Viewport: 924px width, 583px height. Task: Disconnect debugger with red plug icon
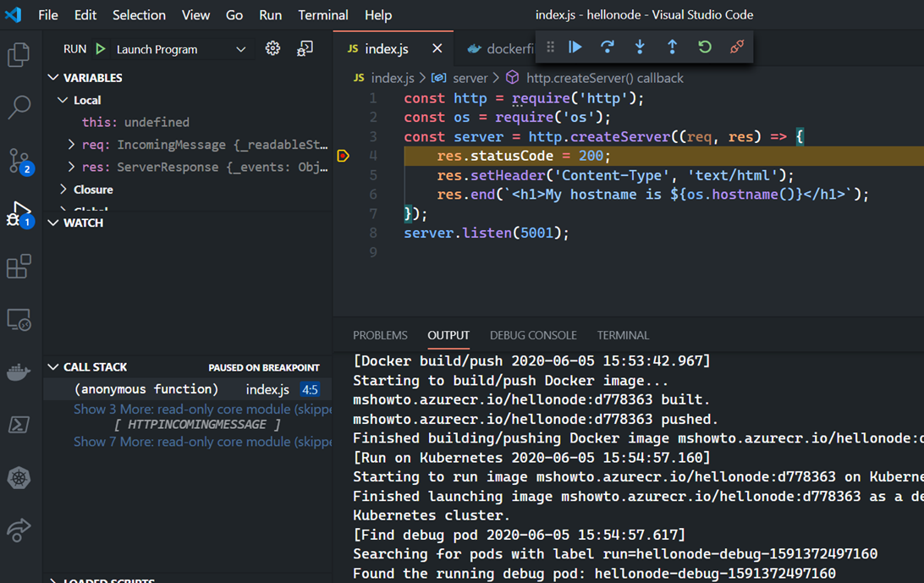(737, 47)
